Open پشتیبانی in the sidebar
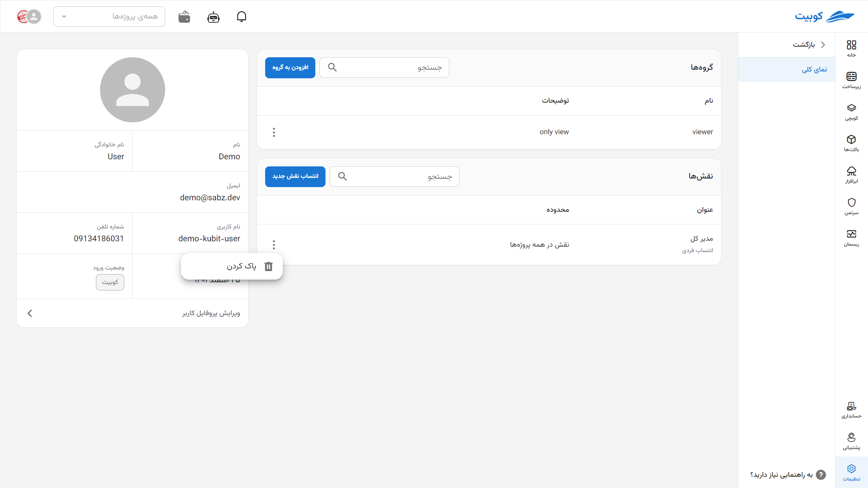Screen dimensions: 868x488 851,441
